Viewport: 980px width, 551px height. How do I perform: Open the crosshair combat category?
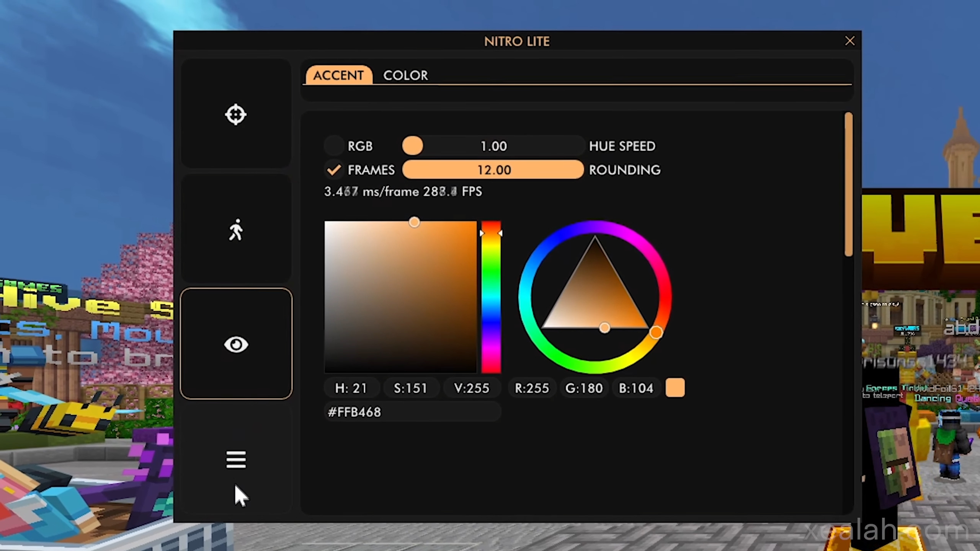(x=236, y=114)
